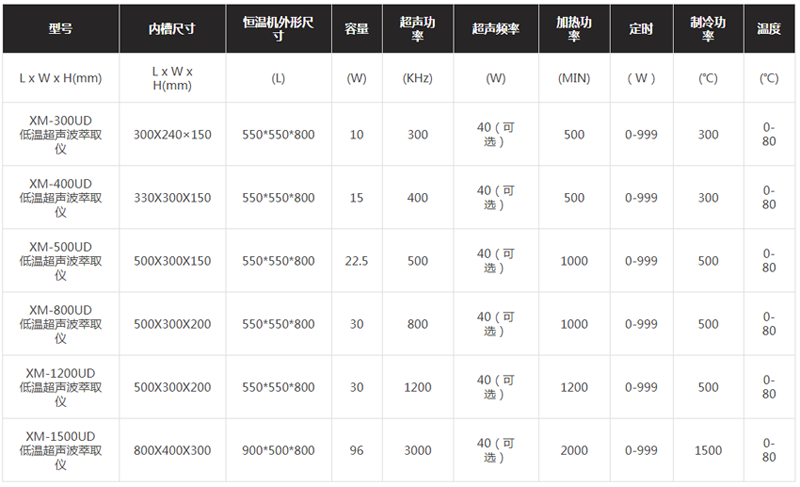
Task: Select the XM-400UD model name cell
Action: [60, 198]
